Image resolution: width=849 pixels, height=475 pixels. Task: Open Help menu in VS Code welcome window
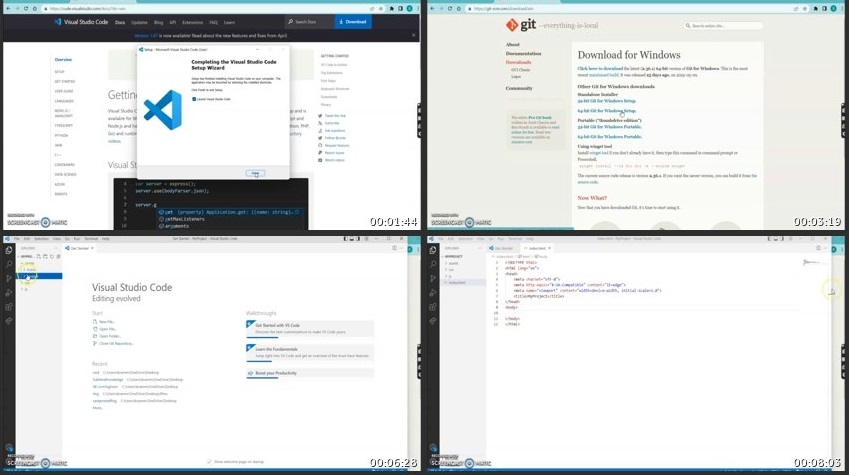click(x=106, y=238)
